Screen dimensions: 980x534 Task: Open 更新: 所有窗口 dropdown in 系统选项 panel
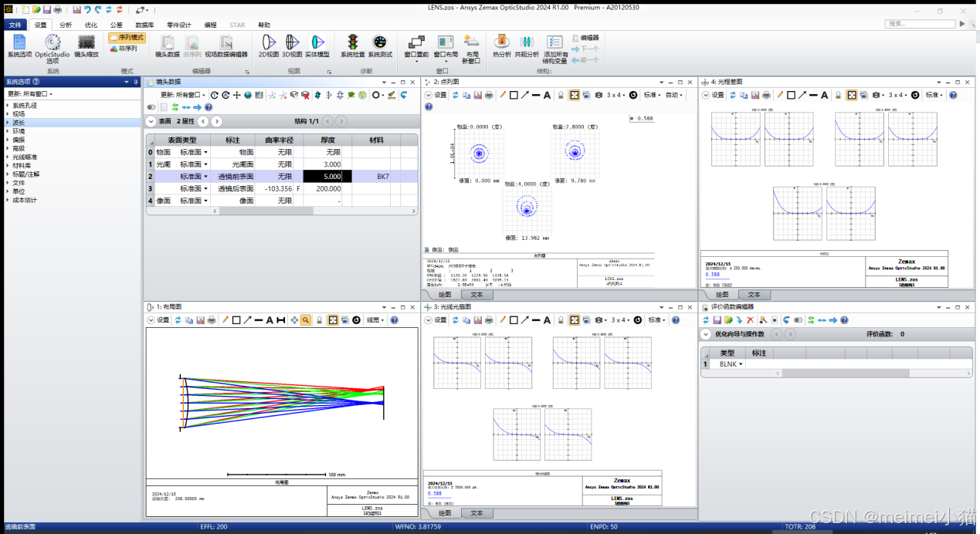[30, 93]
